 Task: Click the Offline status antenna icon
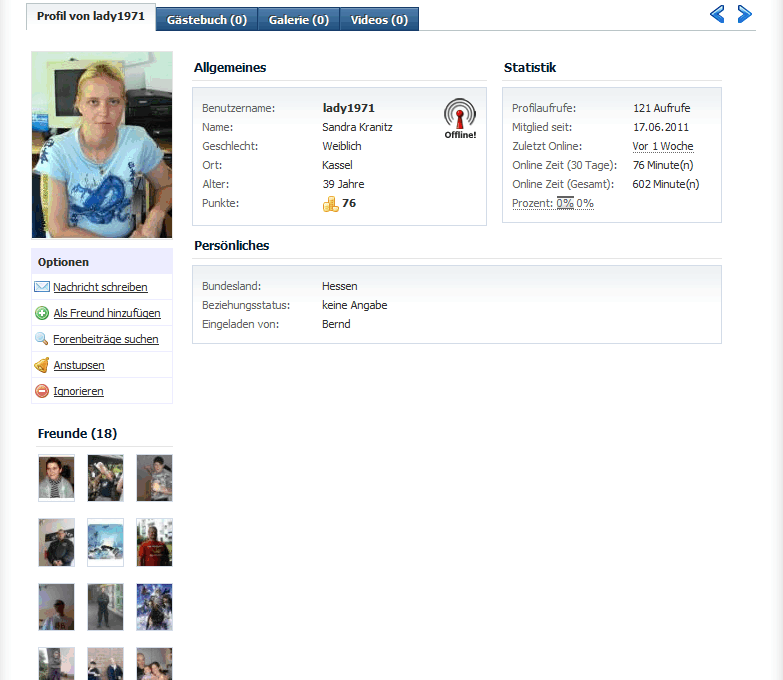point(460,118)
